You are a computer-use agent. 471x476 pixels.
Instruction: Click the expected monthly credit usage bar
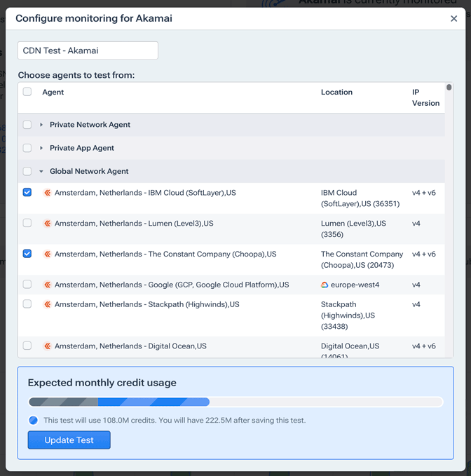coord(235,402)
